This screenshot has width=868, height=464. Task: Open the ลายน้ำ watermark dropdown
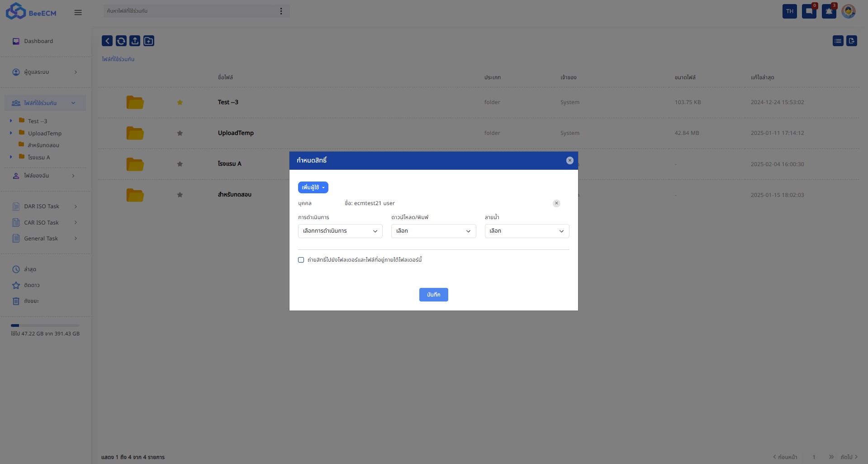click(x=526, y=231)
